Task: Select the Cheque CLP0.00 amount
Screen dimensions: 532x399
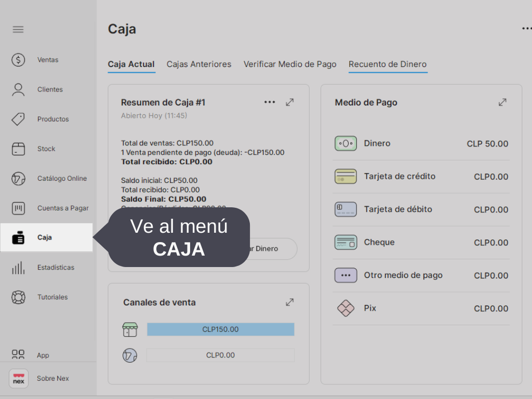Action: coord(491,243)
